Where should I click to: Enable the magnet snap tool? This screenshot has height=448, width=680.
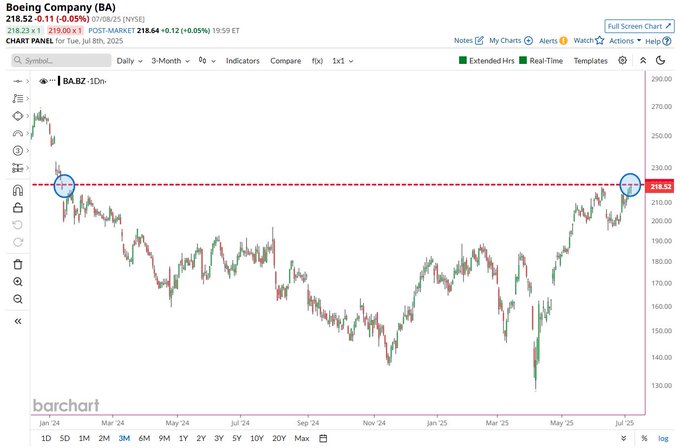coord(18,190)
